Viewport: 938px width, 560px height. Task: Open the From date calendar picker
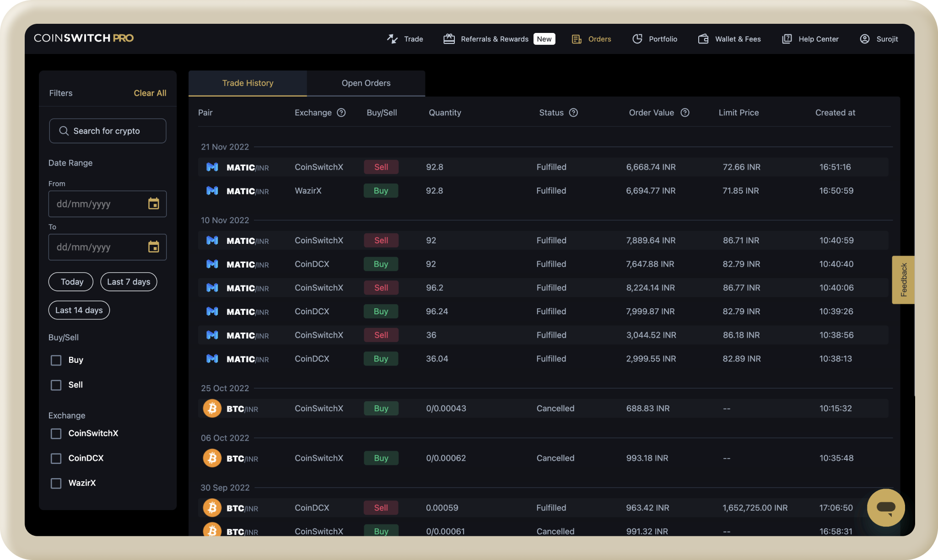tap(154, 204)
